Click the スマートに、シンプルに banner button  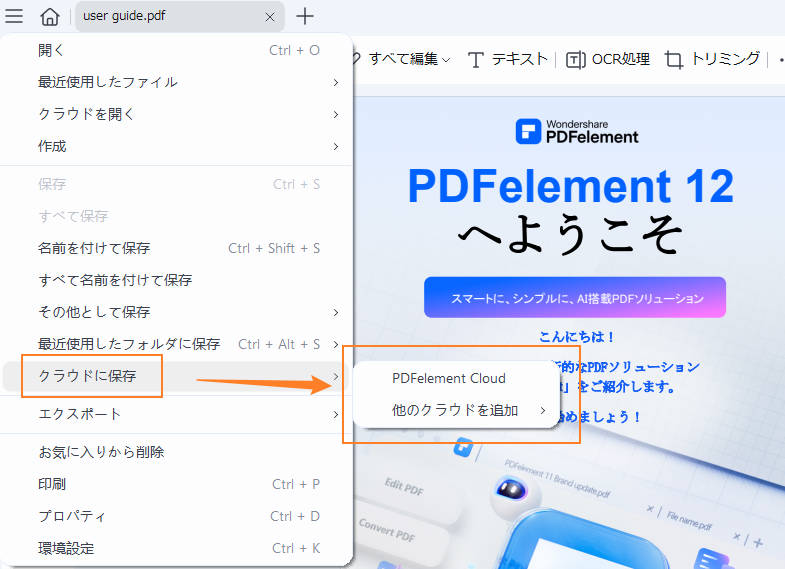pyautogui.click(x=575, y=297)
